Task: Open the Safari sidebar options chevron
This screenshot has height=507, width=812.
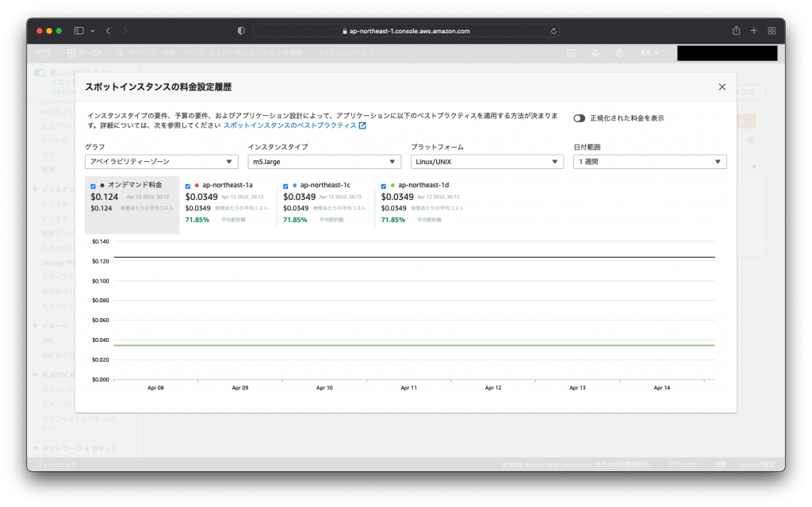Action: (93, 31)
